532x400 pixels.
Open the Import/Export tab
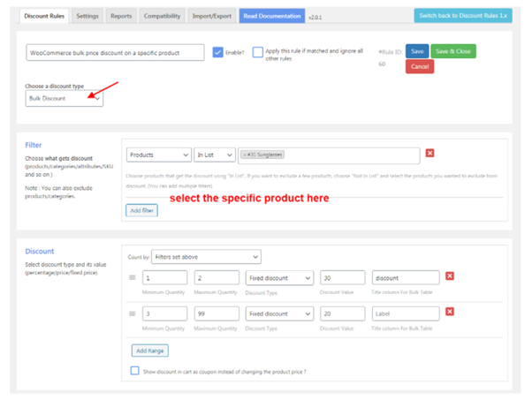[210, 16]
